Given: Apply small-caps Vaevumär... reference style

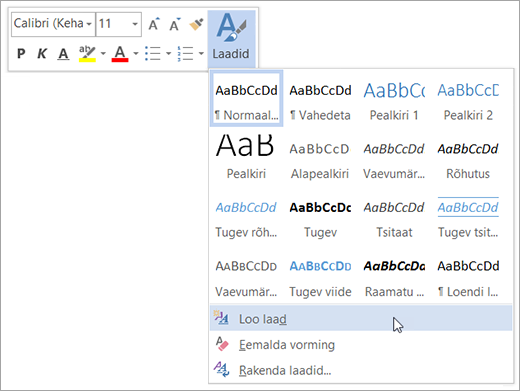Looking at the screenshot, I should tap(246, 275).
